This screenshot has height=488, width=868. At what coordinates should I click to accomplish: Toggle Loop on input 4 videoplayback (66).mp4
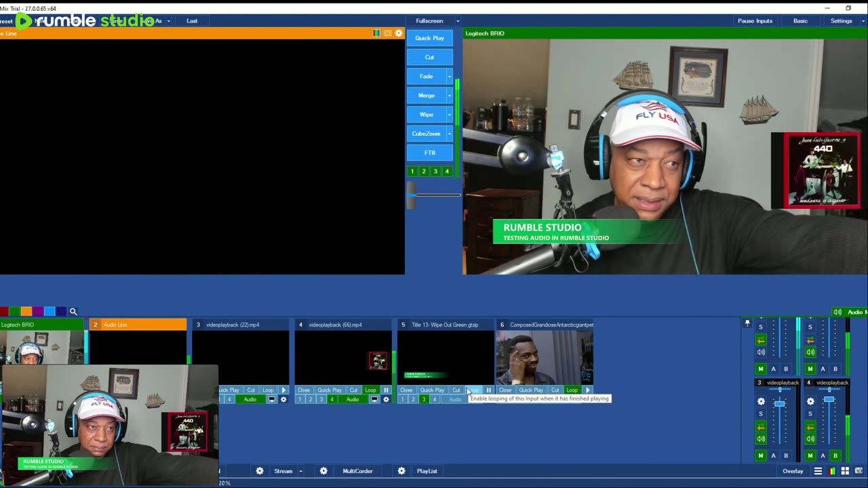click(x=370, y=390)
